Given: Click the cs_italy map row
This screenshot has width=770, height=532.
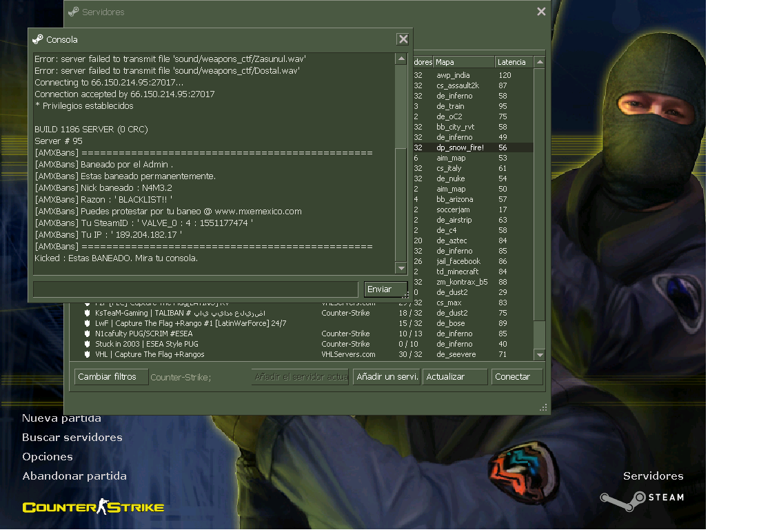Looking at the screenshot, I should tap(474, 168).
